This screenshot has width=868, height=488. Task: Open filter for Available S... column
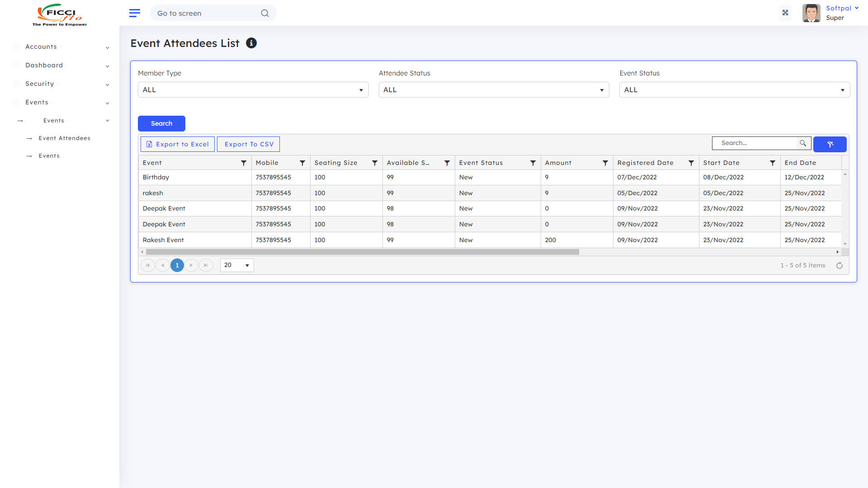[x=447, y=163]
